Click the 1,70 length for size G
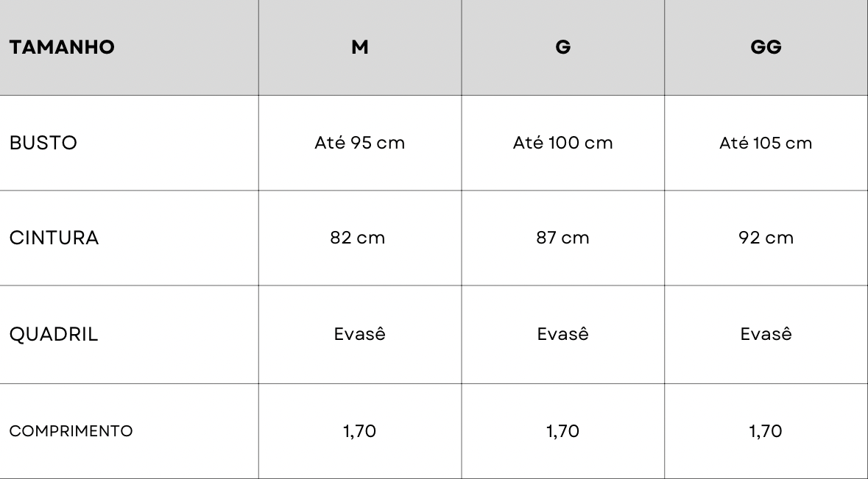This screenshot has height=479, width=868. pyautogui.click(x=563, y=431)
